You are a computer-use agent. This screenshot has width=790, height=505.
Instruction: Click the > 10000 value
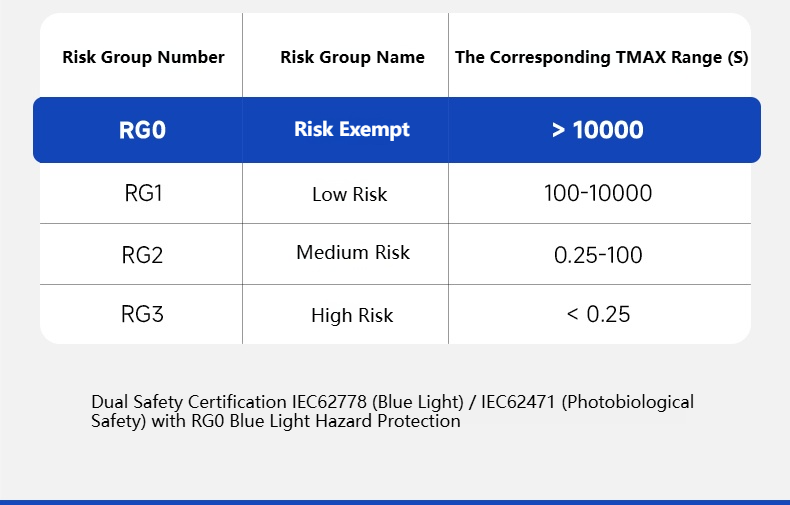[598, 130]
